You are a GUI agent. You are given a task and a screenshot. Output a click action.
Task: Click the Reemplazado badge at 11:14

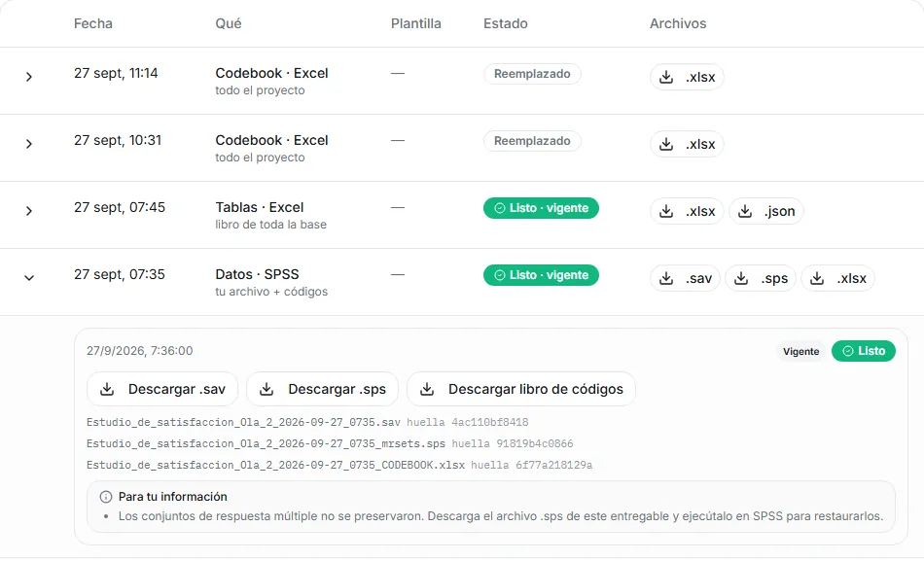532,74
